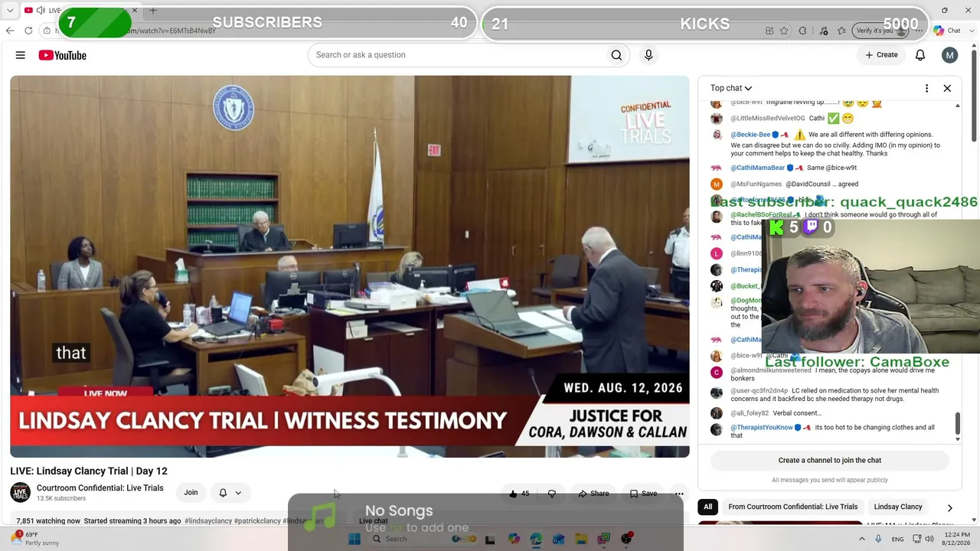Open the taskbar clock showing 12:24 PM
This screenshot has height=551, width=980.
(957, 539)
